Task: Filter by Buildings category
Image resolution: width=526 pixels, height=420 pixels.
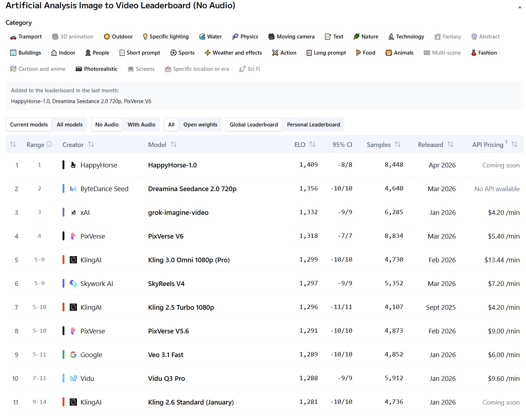Action: (26, 53)
